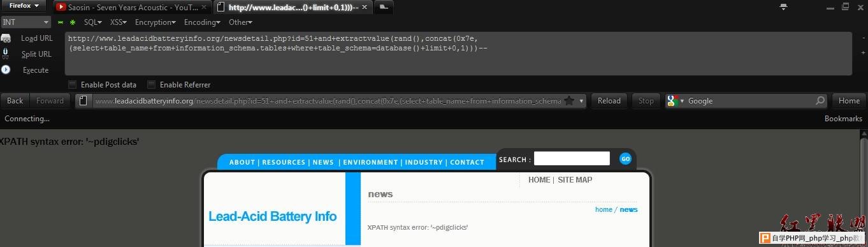Click the Reload button
The width and height of the screenshot is (868, 247).
point(609,101)
